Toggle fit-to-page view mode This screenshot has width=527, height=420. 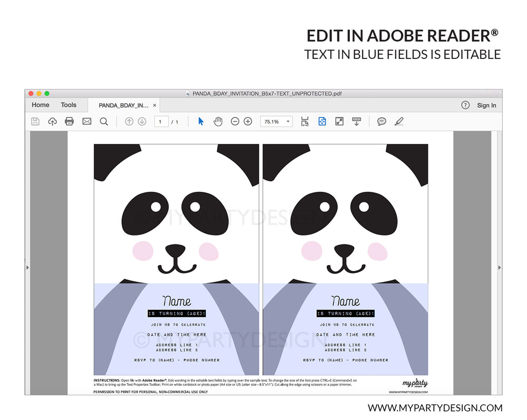point(322,122)
